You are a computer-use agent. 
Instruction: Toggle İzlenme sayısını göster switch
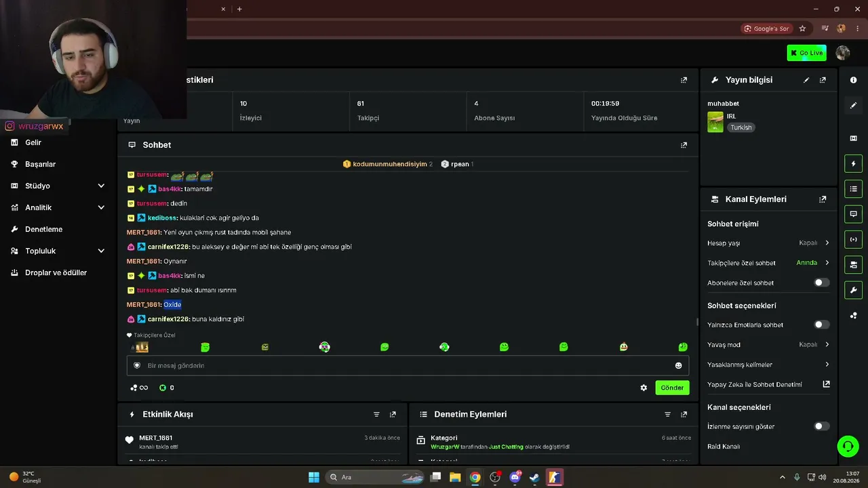click(821, 426)
